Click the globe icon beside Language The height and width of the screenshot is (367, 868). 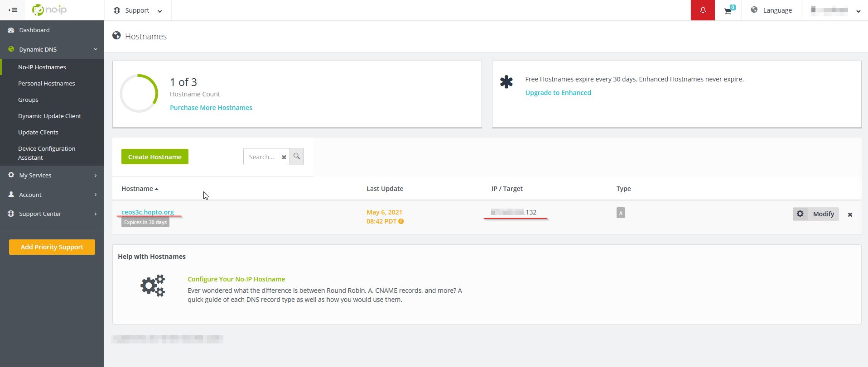(x=754, y=10)
